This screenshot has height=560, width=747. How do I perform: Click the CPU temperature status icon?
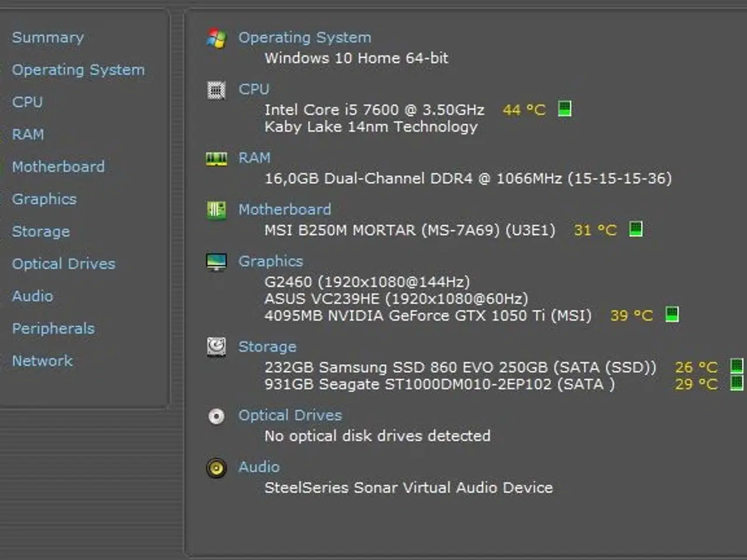pyautogui.click(x=564, y=108)
